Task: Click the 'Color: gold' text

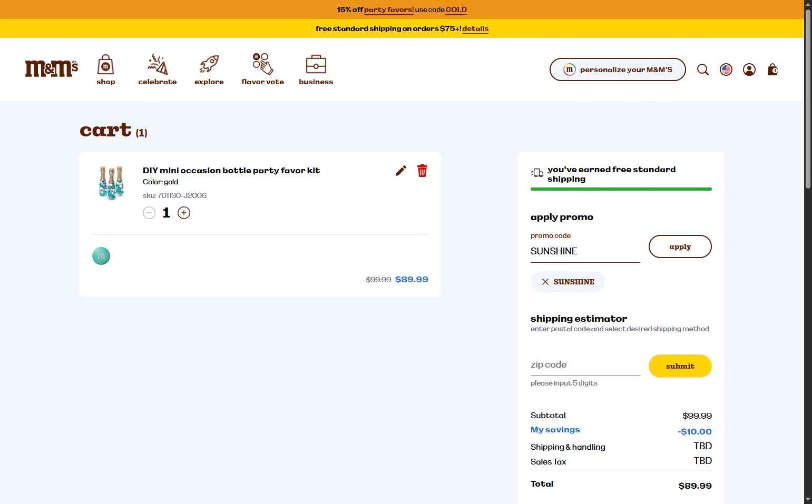Action: 160,182
